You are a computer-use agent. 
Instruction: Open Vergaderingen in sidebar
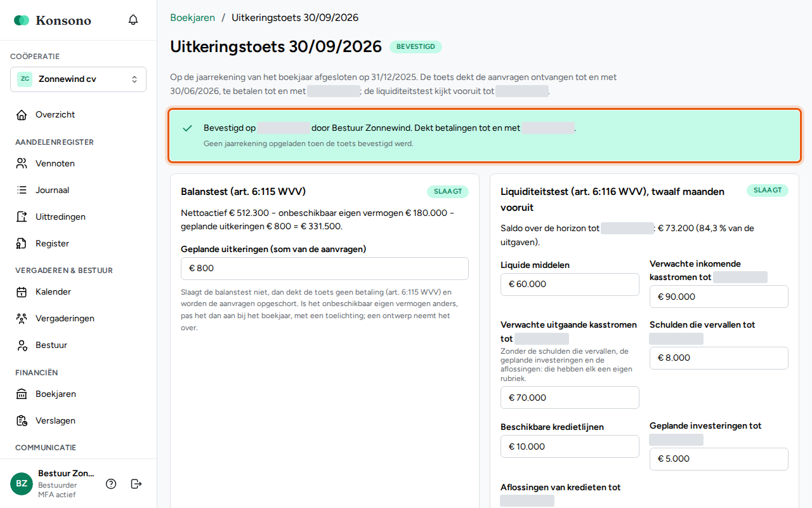point(78,319)
